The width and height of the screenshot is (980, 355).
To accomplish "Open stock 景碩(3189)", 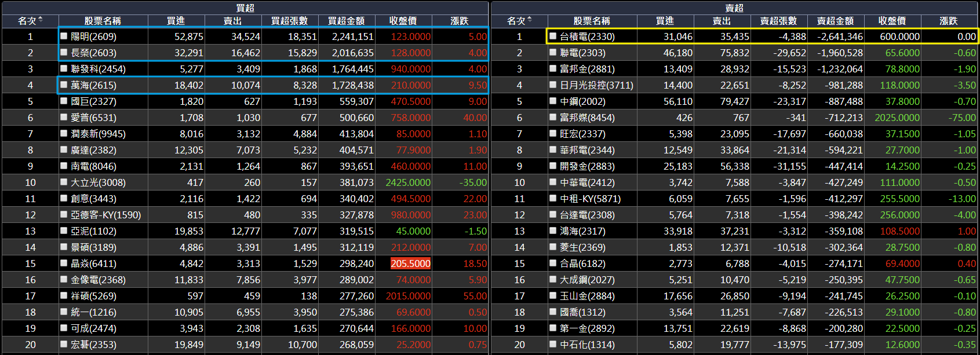I will 93,247.
